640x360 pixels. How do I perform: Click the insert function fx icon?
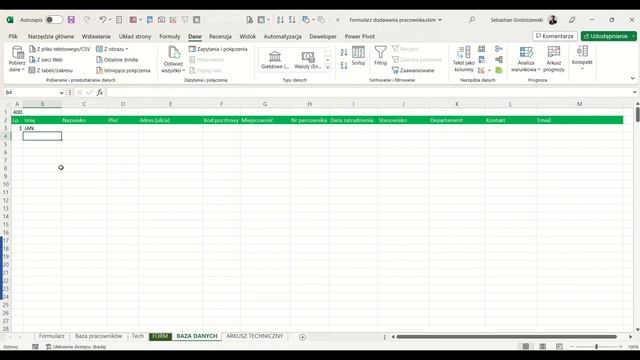(100, 93)
